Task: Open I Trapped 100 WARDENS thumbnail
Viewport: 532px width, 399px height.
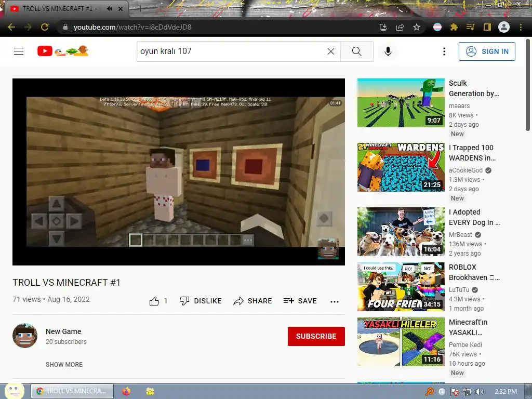Action: [x=401, y=167]
